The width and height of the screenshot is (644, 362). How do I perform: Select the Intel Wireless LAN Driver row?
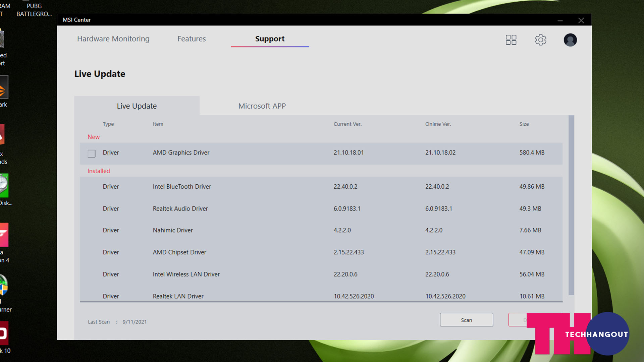[x=321, y=274]
